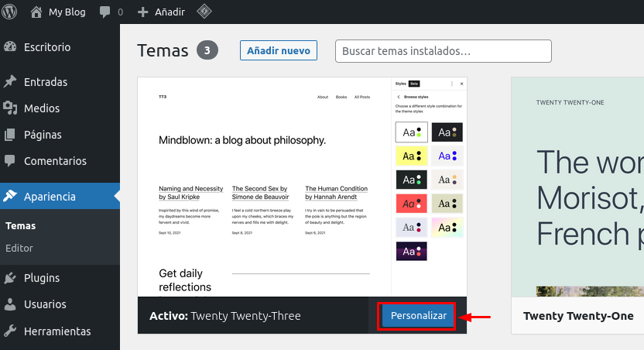Image resolution: width=644 pixels, height=350 pixels.
Task: Click the Comentarios speech bubble icon
Action: coord(10,160)
